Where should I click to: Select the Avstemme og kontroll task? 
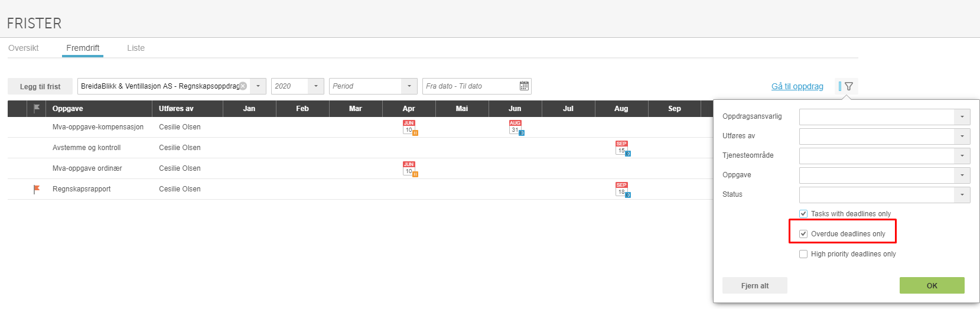[87, 148]
